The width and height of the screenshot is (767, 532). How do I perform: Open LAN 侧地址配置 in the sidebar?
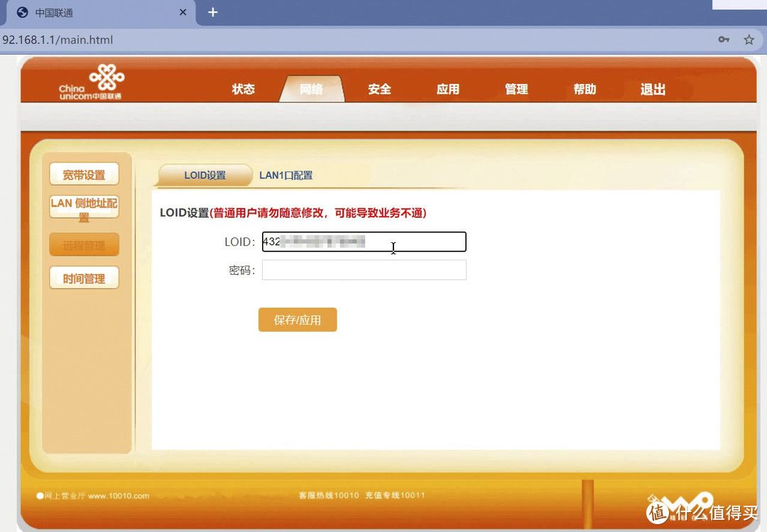[84, 207]
